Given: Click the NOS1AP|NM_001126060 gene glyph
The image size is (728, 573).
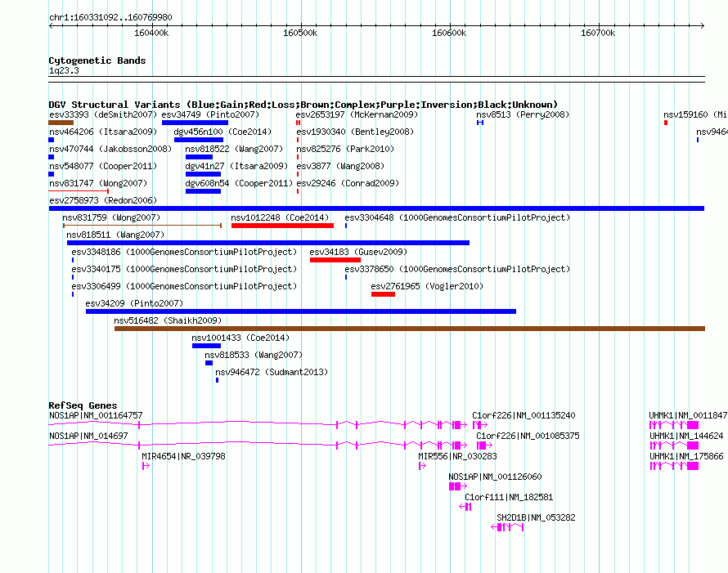Looking at the screenshot, I should tap(458, 486).
